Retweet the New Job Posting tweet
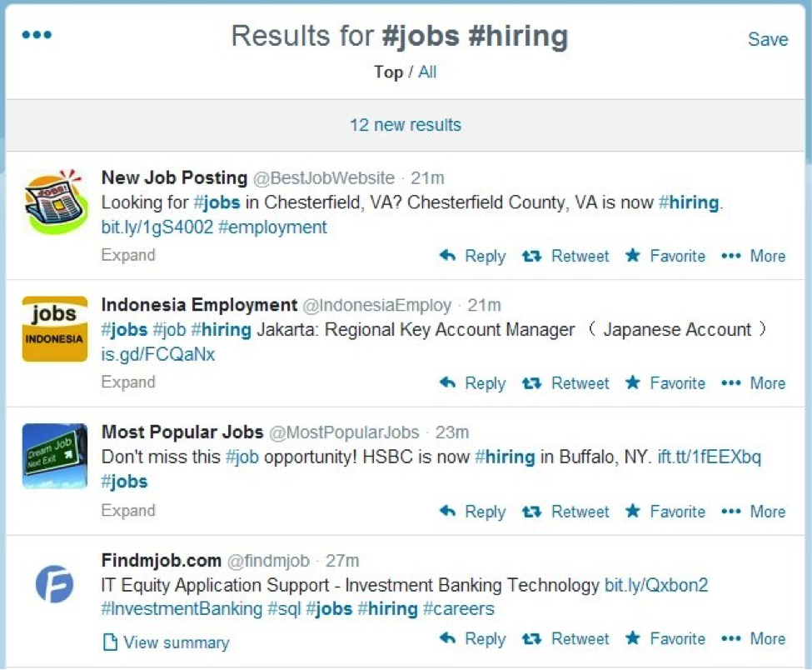The width and height of the screenshot is (812, 670). point(565,256)
